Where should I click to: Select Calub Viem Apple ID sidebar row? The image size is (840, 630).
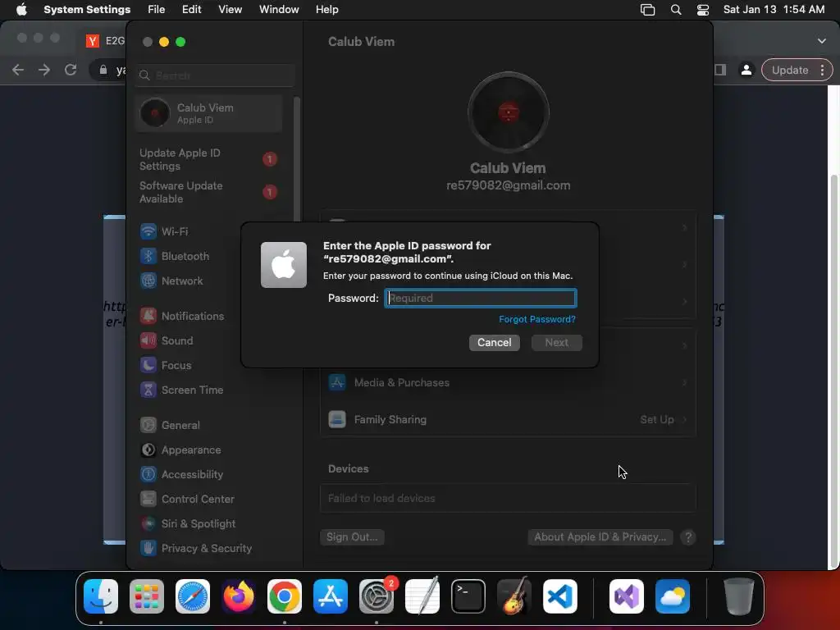point(208,113)
